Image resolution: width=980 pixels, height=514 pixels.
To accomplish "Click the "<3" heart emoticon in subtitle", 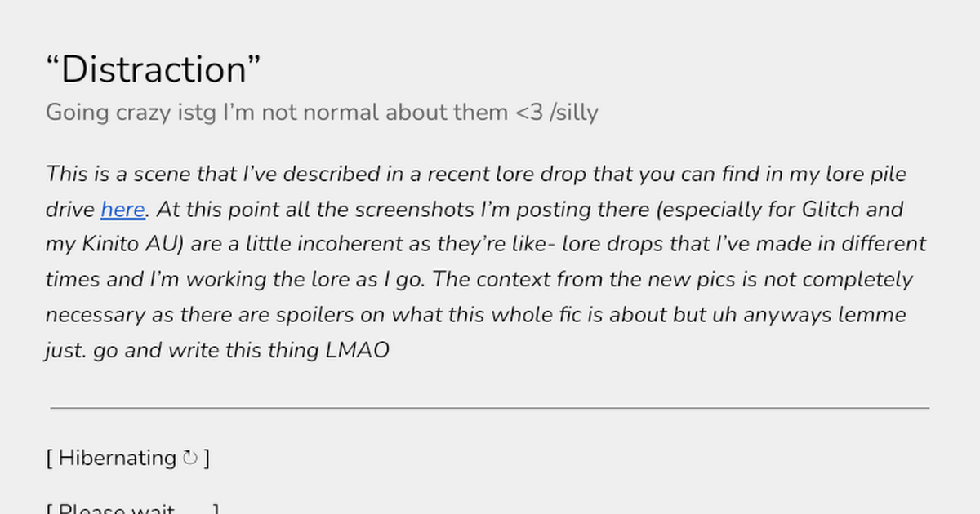I will pos(529,112).
